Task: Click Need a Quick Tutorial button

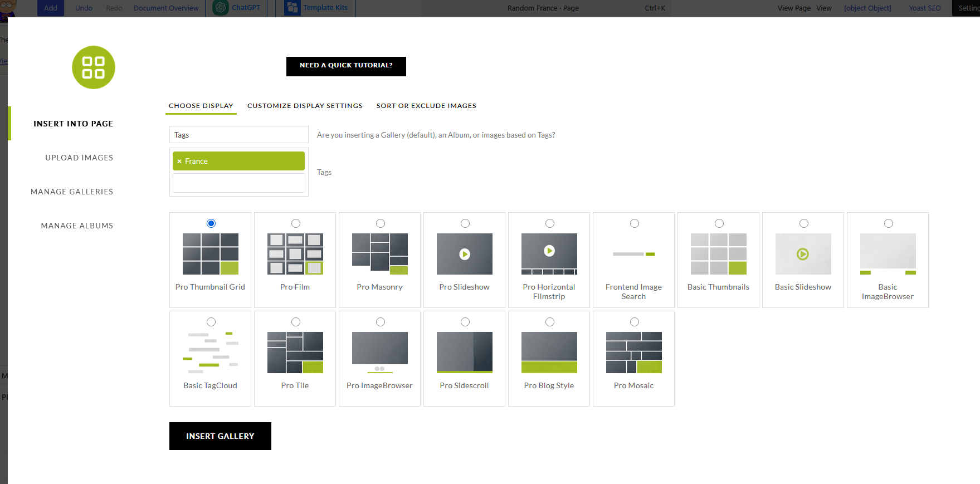Action: click(346, 66)
